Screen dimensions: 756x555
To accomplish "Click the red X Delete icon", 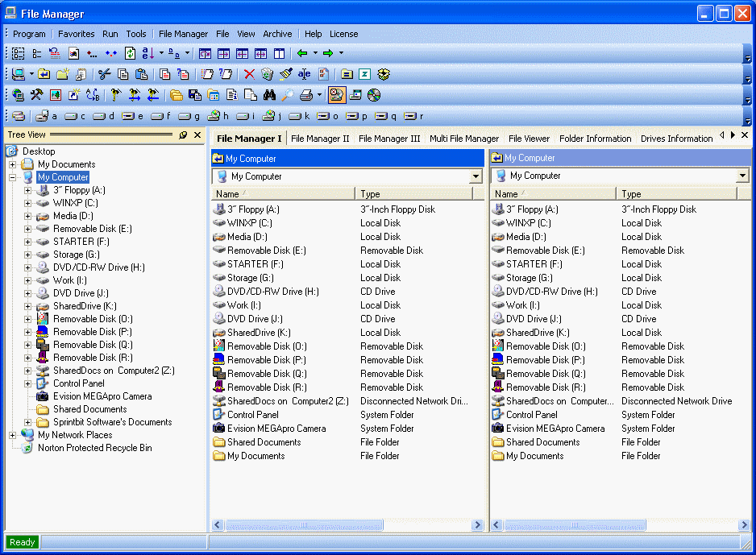I will [249, 74].
